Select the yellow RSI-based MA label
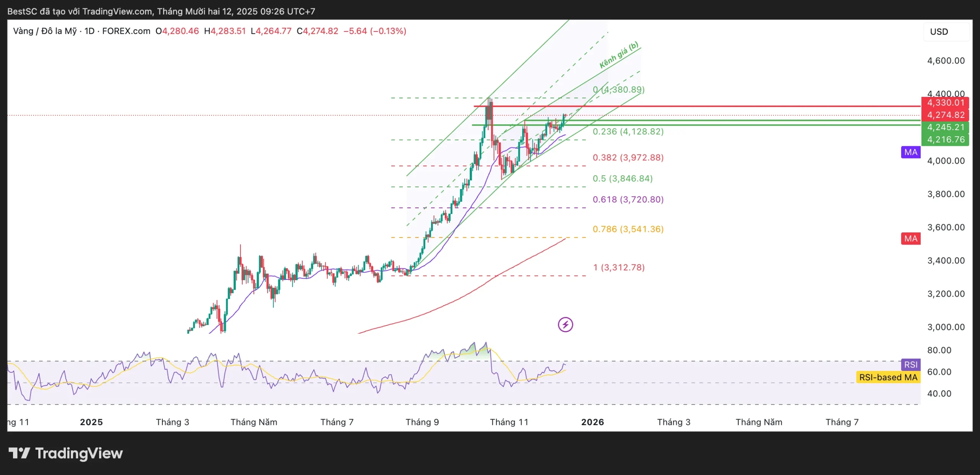This screenshot has width=980, height=475. pyautogui.click(x=888, y=377)
